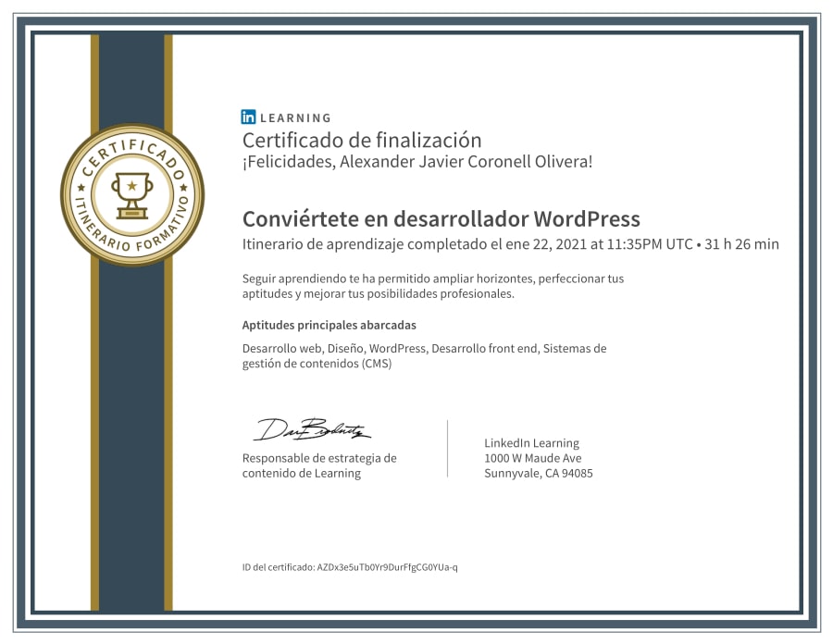Select the gold outer ring of the seal
This screenshot has height=644, width=833.
pos(135,134)
